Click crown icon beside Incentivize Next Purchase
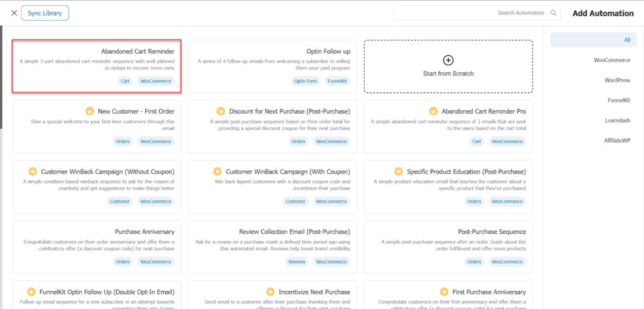Viewport: 644px width, 309px height. [x=270, y=292]
